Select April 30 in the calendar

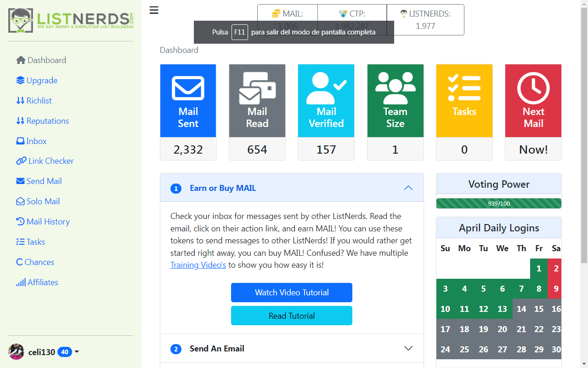(x=555, y=350)
